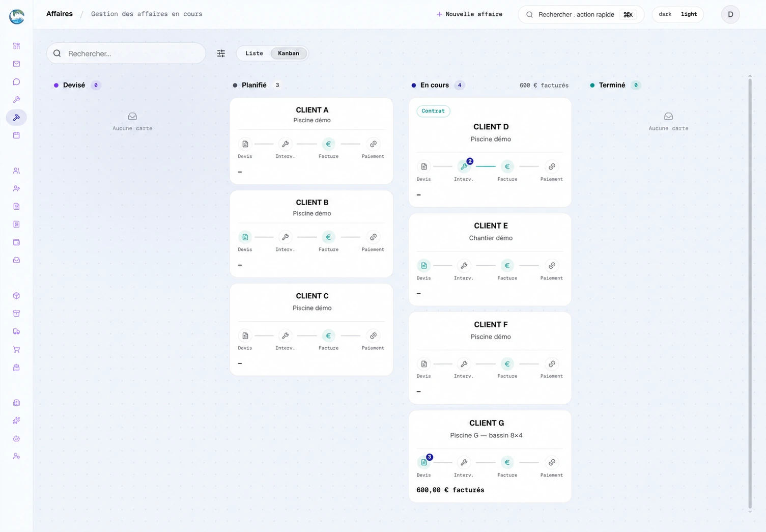Click the Devis step icon on CLIENT G
Image resolution: width=766 pixels, height=532 pixels.
(x=424, y=462)
